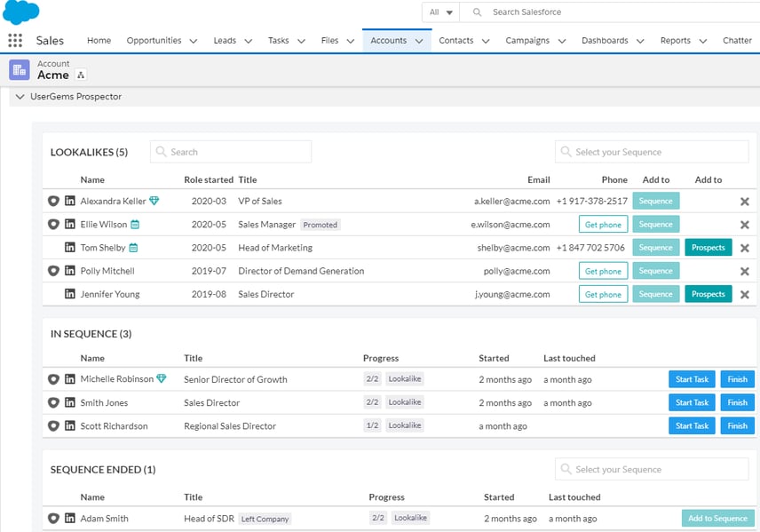
Task: Click Select your Sequence field in Sequence Ended
Action: point(652,469)
